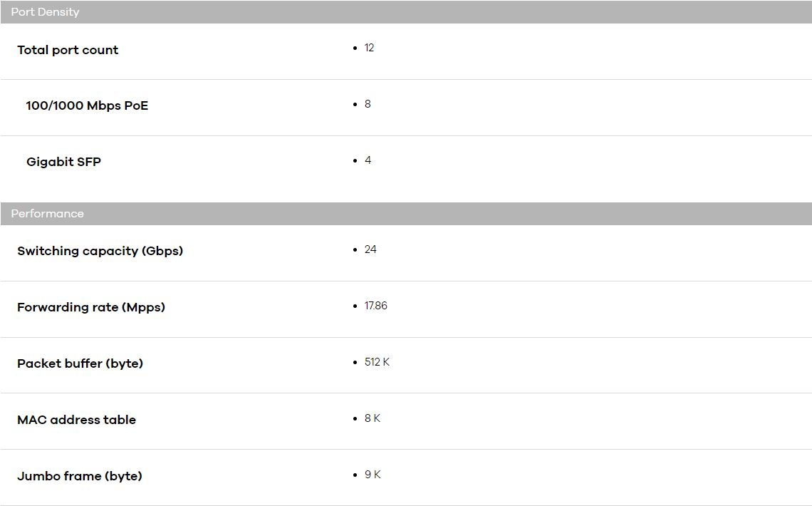Click the PoE port value 8
Image resolution: width=812 pixels, height=506 pixels.
click(368, 104)
